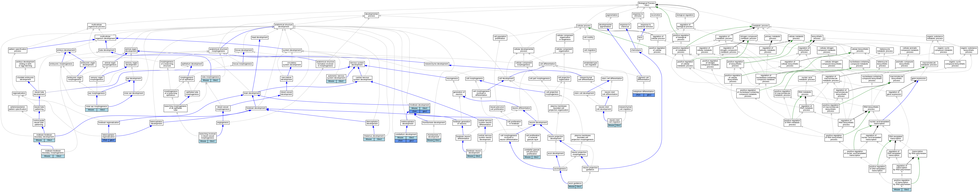Select the 'hindbrain development' node
Viewport: 980px width, 193px height.
coord(420,108)
